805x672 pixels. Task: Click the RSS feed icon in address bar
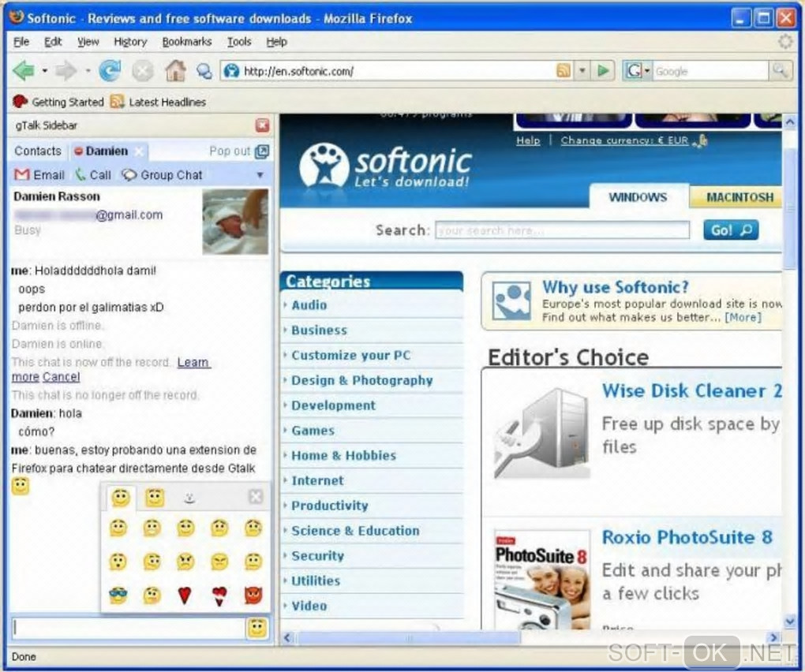click(x=563, y=70)
